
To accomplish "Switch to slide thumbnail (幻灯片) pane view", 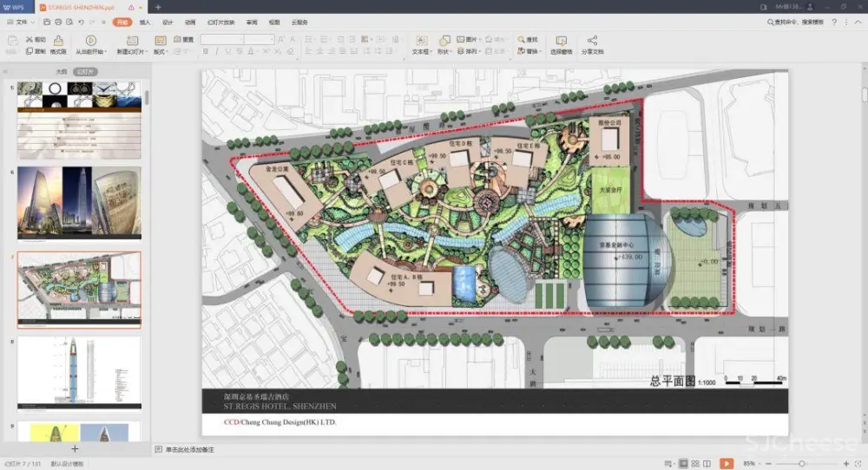I will (84, 72).
